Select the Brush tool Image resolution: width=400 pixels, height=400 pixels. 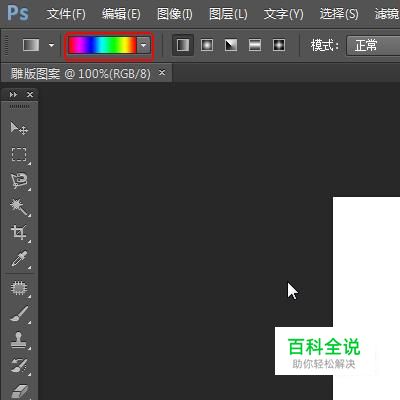pos(19,314)
